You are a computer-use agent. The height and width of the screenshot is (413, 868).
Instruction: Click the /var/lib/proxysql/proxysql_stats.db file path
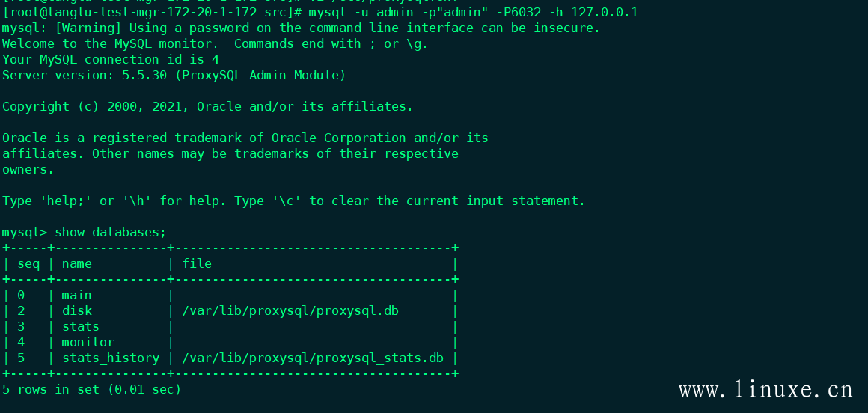pos(313,358)
